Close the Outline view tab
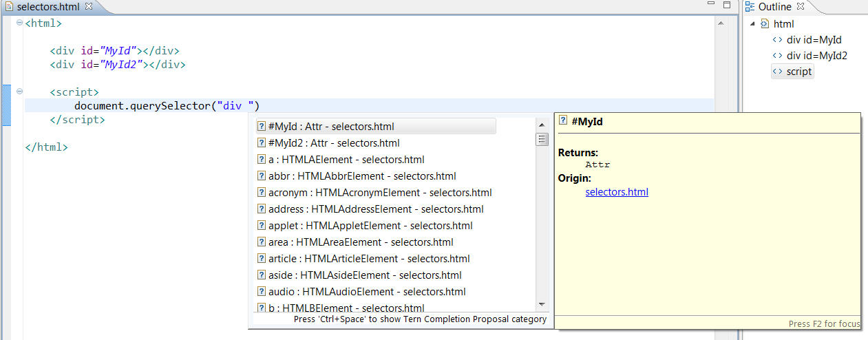 (x=800, y=6)
